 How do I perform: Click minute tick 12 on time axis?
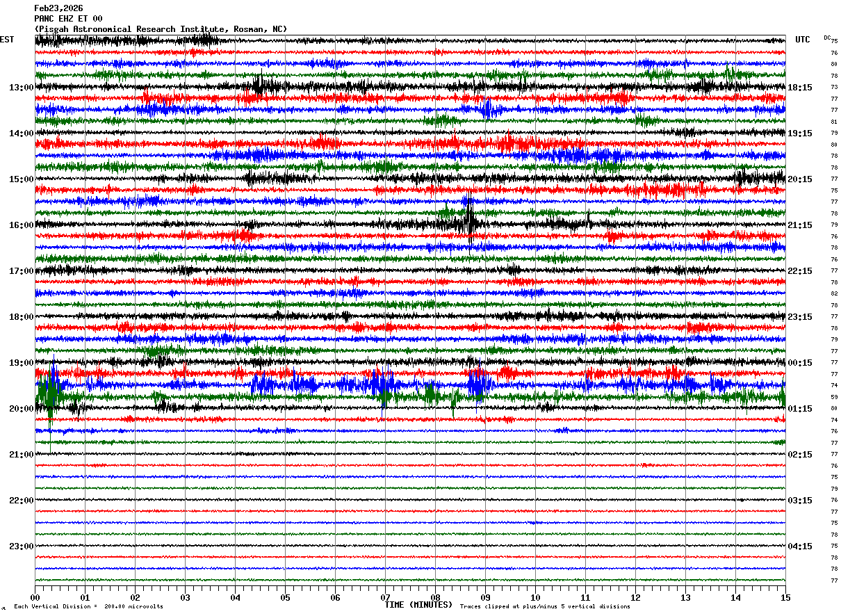pos(635,597)
